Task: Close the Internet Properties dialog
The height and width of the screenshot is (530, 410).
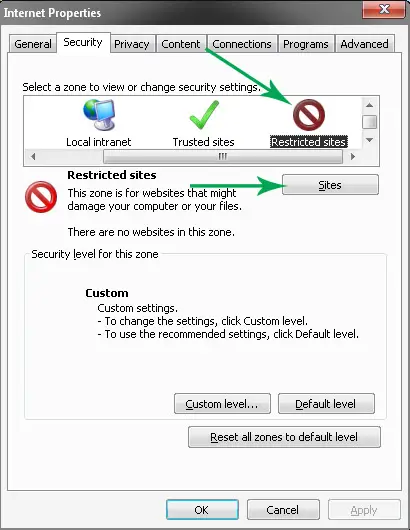Action: tap(384, 9)
